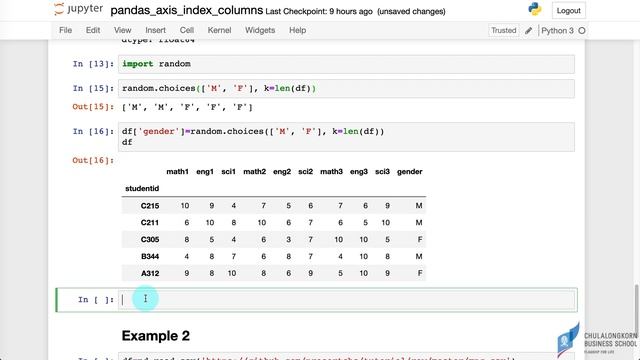Open the Kernel menu
This screenshot has height=360, width=640.
click(219, 30)
